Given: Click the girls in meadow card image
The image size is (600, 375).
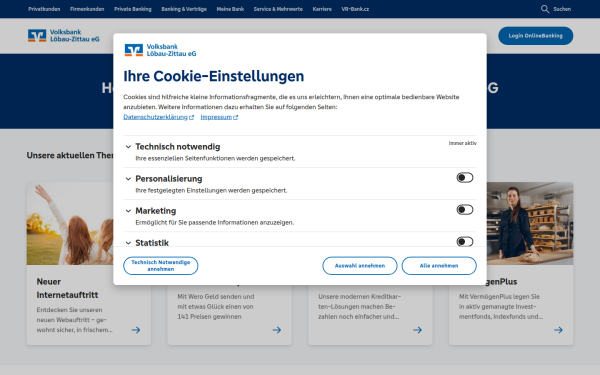Looking at the screenshot, I should pos(70,223).
